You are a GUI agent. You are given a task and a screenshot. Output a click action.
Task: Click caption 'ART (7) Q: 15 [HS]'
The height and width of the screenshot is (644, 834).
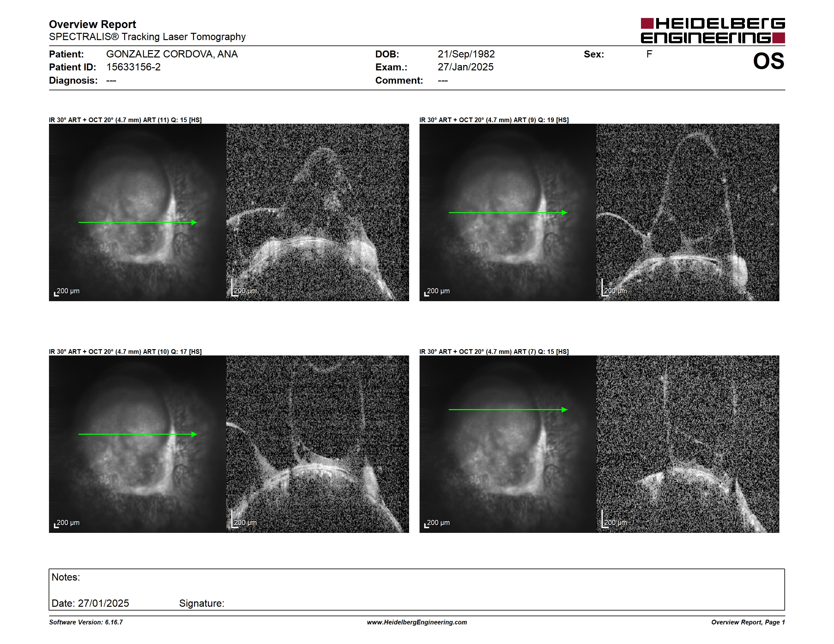[x=541, y=352]
